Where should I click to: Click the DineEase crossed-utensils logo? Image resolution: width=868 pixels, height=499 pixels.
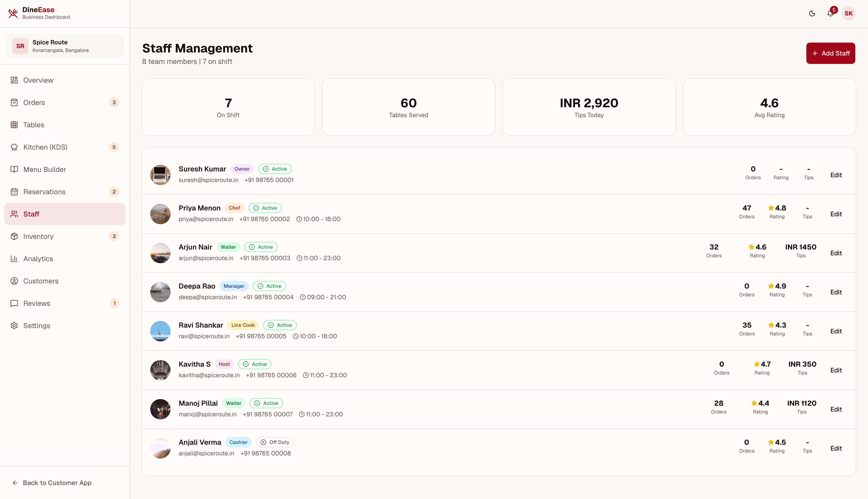coord(13,13)
